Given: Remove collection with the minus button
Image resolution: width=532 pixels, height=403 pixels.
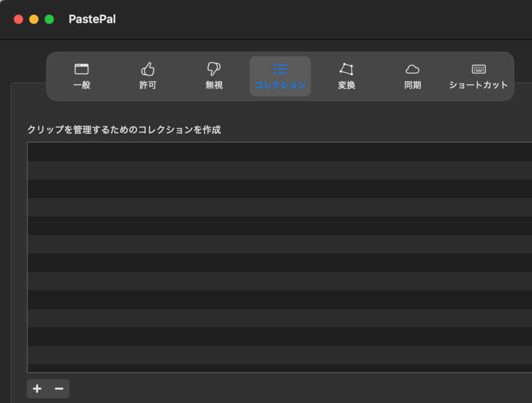Looking at the screenshot, I should (59, 389).
